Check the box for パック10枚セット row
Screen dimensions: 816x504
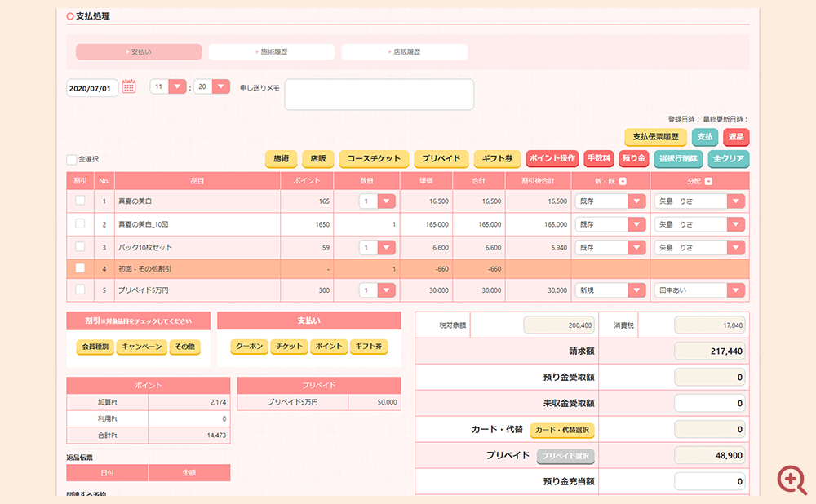pyautogui.click(x=80, y=246)
